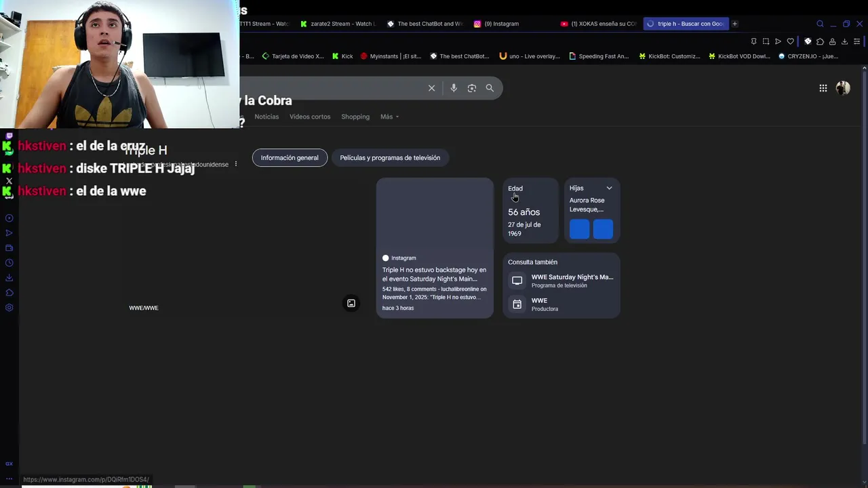The image size is (868, 488).
Task: Click the image icon near WWE/WWE
Action: 351,304
